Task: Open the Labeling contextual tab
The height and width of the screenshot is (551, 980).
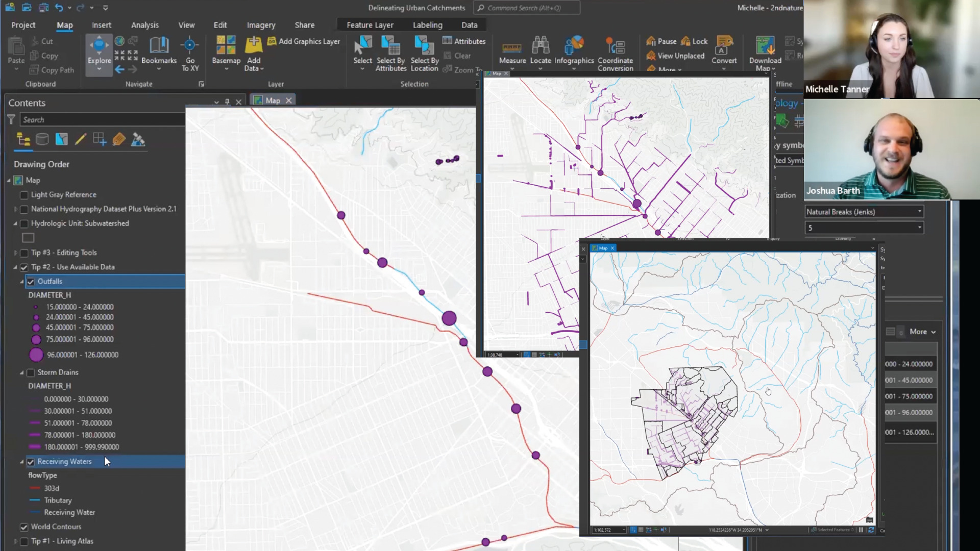Action: (x=427, y=25)
